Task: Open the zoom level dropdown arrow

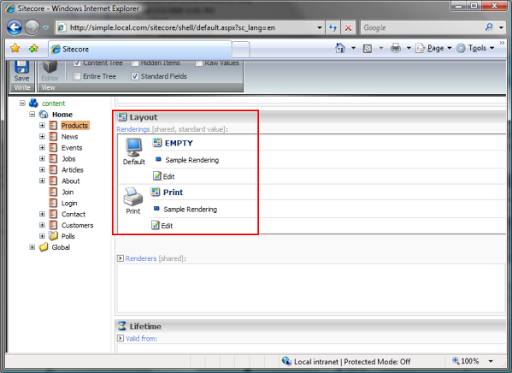Action: (x=491, y=361)
